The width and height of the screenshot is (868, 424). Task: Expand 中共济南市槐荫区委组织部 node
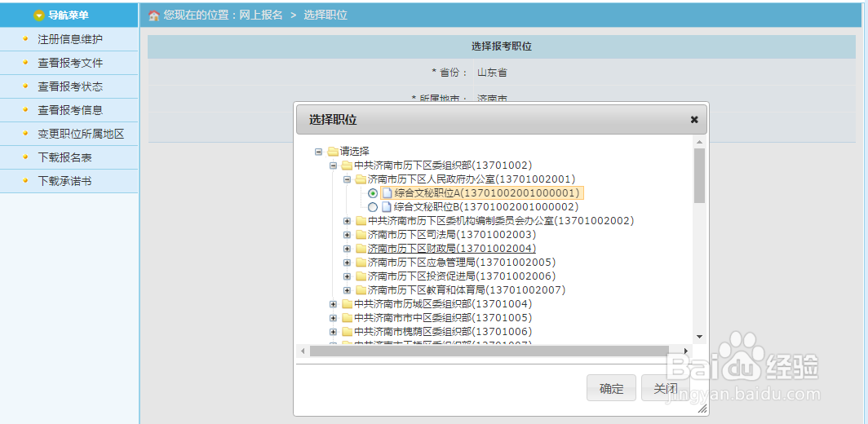point(333,332)
